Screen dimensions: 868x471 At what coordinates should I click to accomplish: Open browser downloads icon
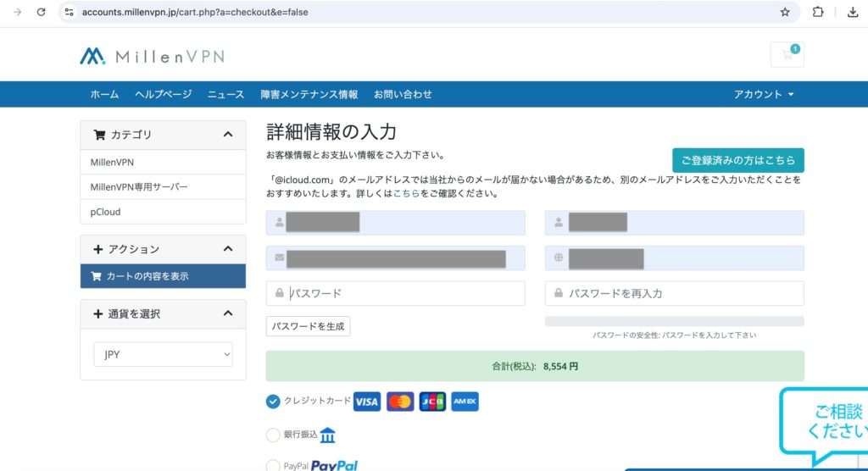(853, 12)
